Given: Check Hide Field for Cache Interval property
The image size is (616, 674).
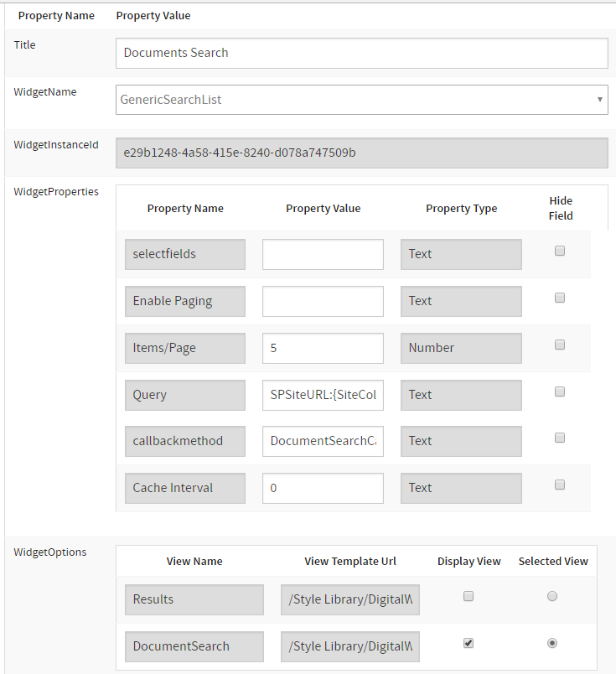Looking at the screenshot, I should coord(561,485).
